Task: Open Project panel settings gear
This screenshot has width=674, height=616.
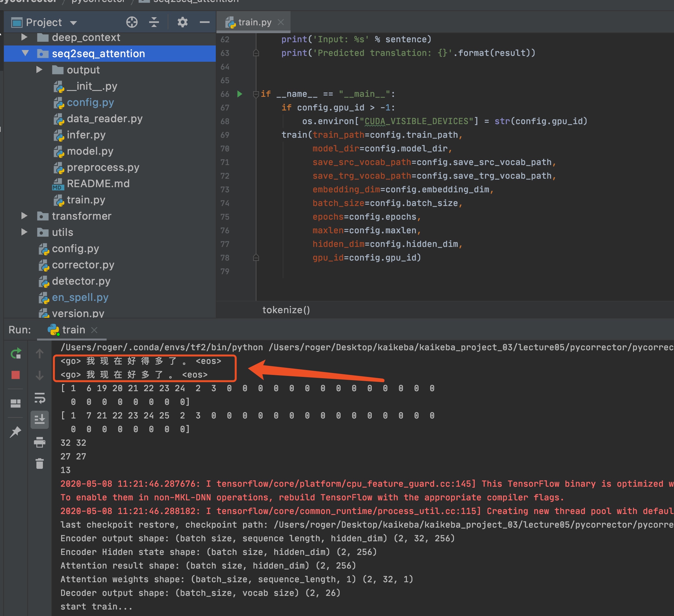Action: [x=182, y=22]
